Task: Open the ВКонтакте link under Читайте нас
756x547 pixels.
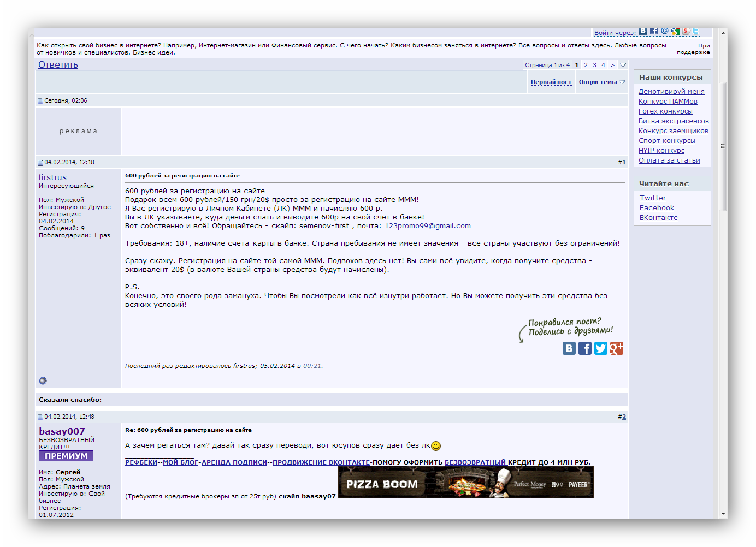Action: tap(659, 218)
